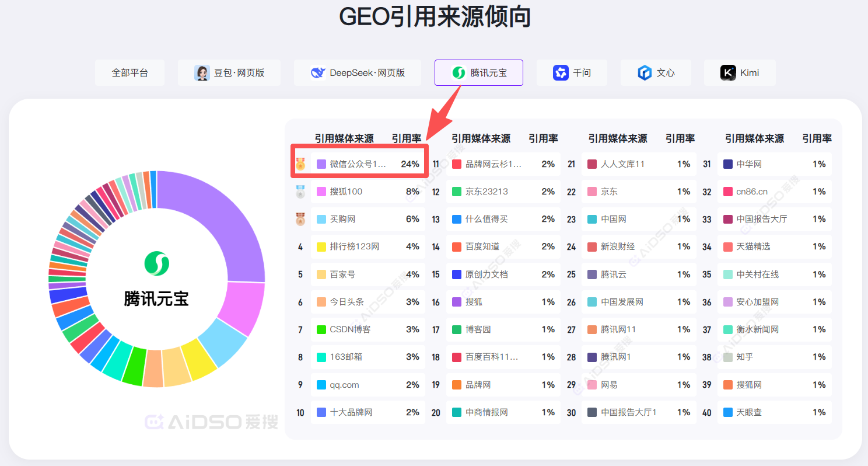Click the purple swatch for 微信公众号

click(x=321, y=164)
